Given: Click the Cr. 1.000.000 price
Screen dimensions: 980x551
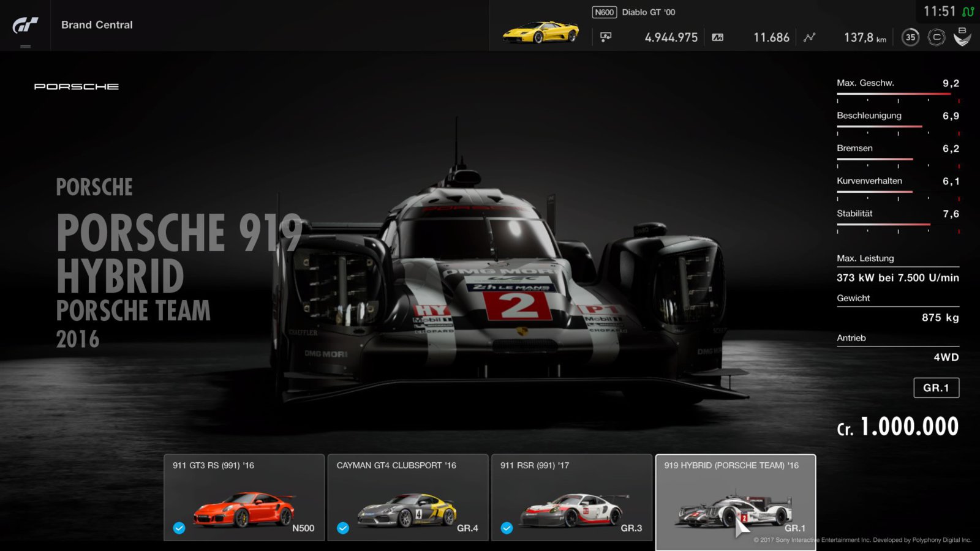Looking at the screenshot, I should pyautogui.click(x=898, y=427).
